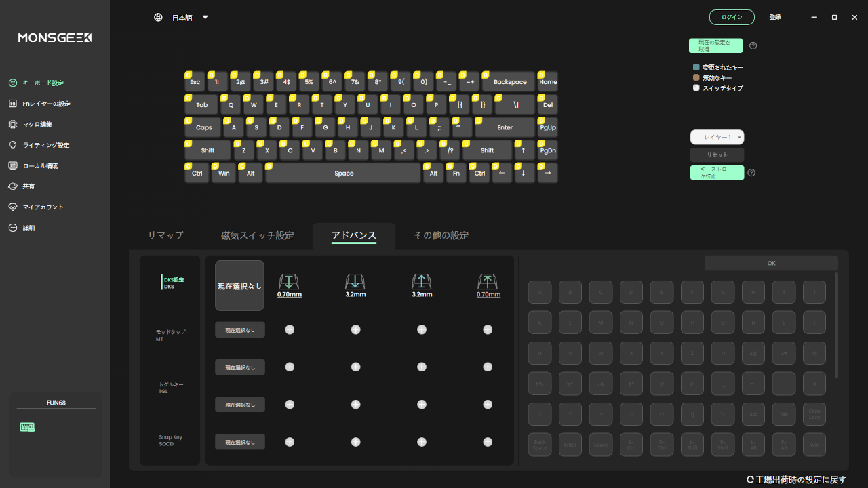Click the ログイン login button
Screen dimensions: 868x488
pyautogui.click(x=732, y=18)
